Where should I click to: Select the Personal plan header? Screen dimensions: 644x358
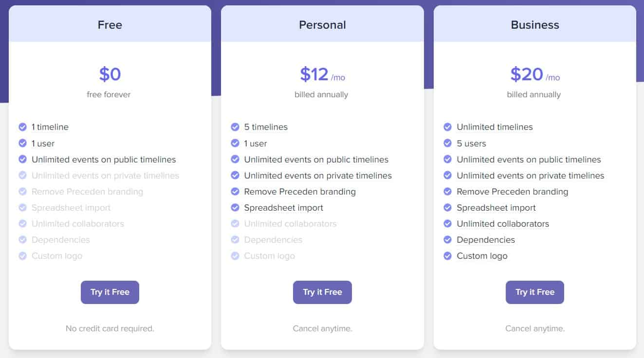click(322, 25)
